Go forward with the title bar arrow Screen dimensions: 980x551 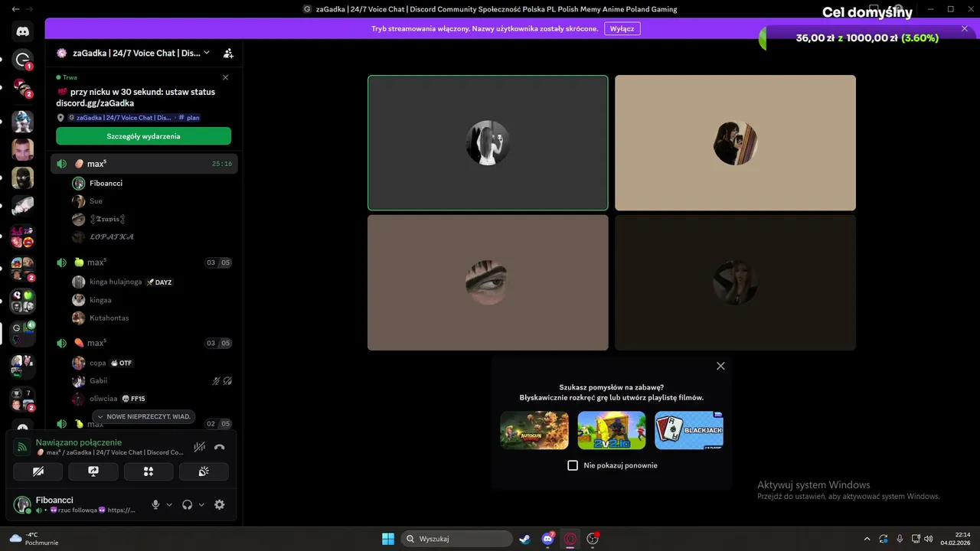(x=30, y=9)
